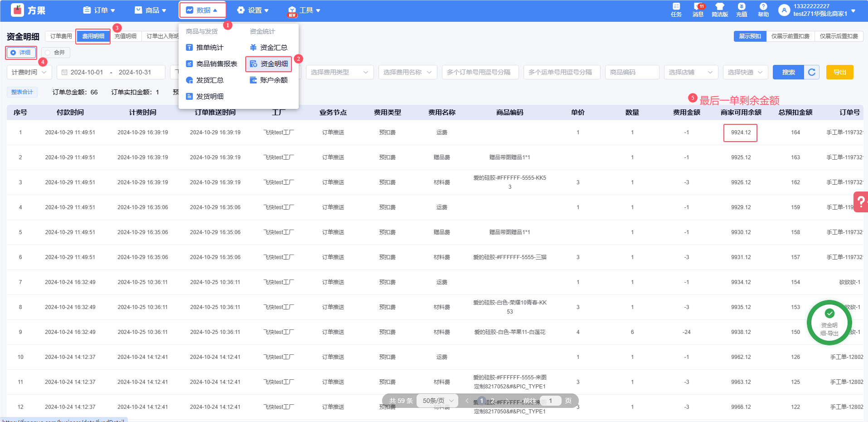Open the 任务 tasks icon
This screenshot has height=422, width=868.
pos(676,10)
